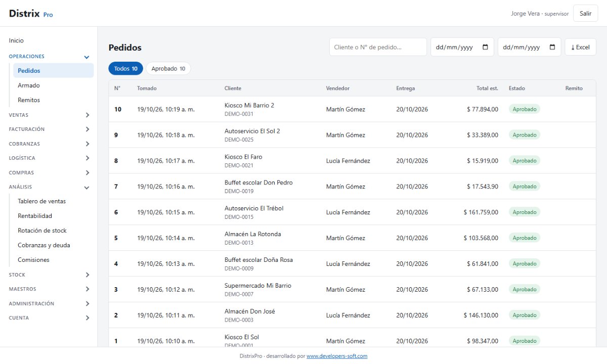Image resolution: width=607 pixels, height=364 pixels.
Task: Click Lucía Fernández in Kiosco El Faro row
Action: (x=348, y=161)
